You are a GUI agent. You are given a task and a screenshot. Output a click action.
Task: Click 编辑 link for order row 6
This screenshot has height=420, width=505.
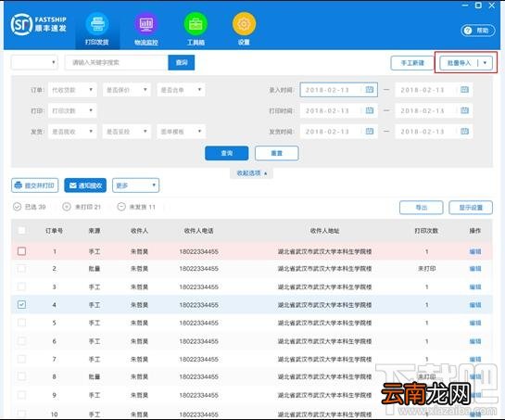point(475,341)
